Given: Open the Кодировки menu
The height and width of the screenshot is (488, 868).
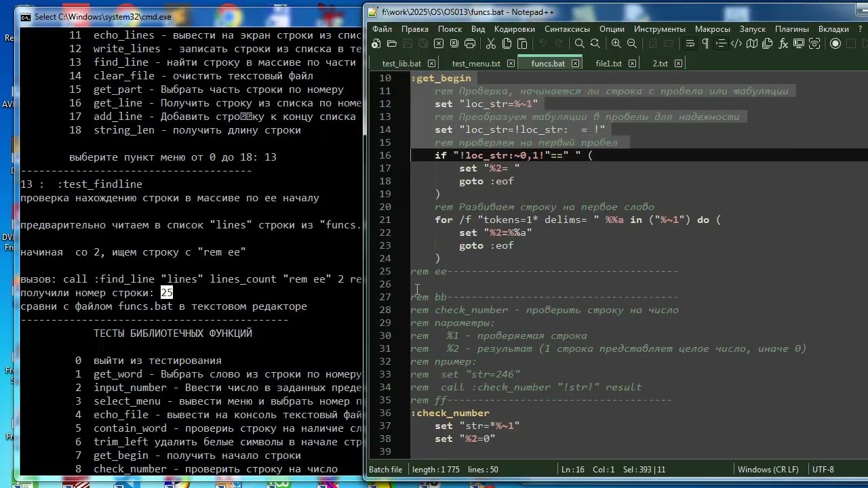Looking at the screenshot, I should 515,29.
